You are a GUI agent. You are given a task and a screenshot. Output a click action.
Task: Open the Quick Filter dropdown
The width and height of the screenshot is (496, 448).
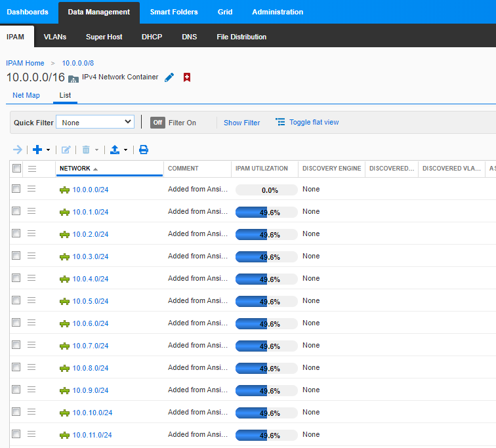[x=95, y=122]
